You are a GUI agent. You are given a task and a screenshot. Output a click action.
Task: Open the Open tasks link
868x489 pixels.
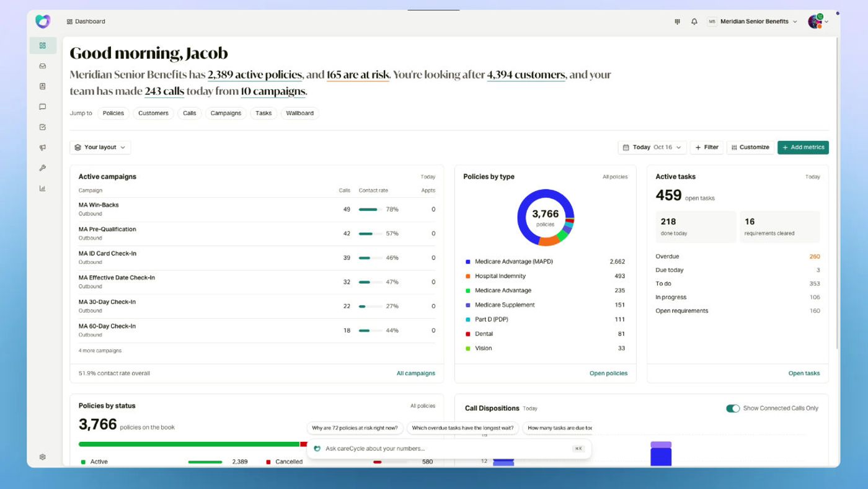coord(804,374)
